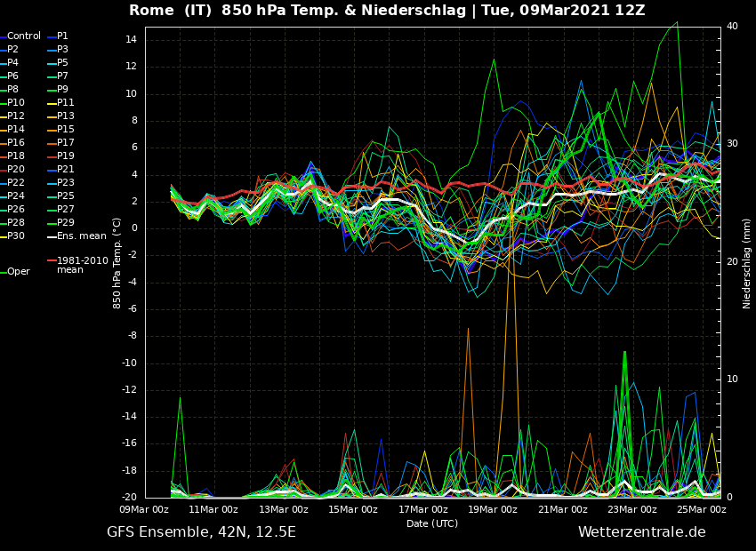Click the 'Oper' legend label

click(19, 272)
